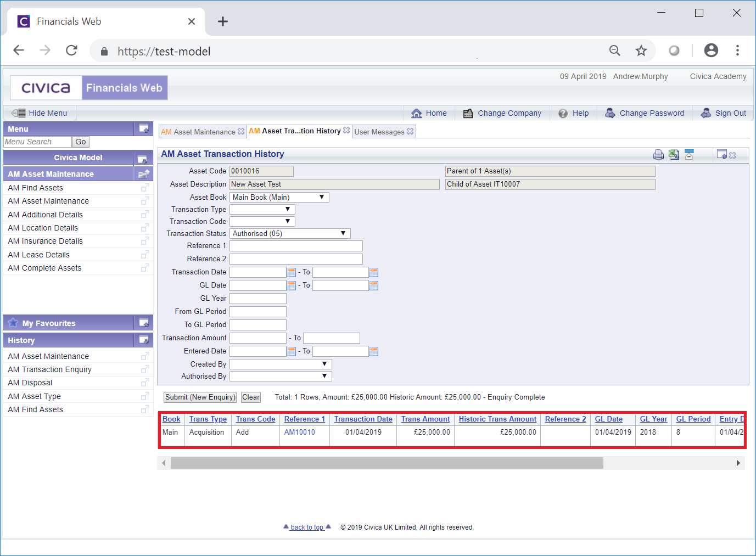Open AM Transaction Enquiry from History
This screenshot has width=756, height=556.
pos(49,369)
